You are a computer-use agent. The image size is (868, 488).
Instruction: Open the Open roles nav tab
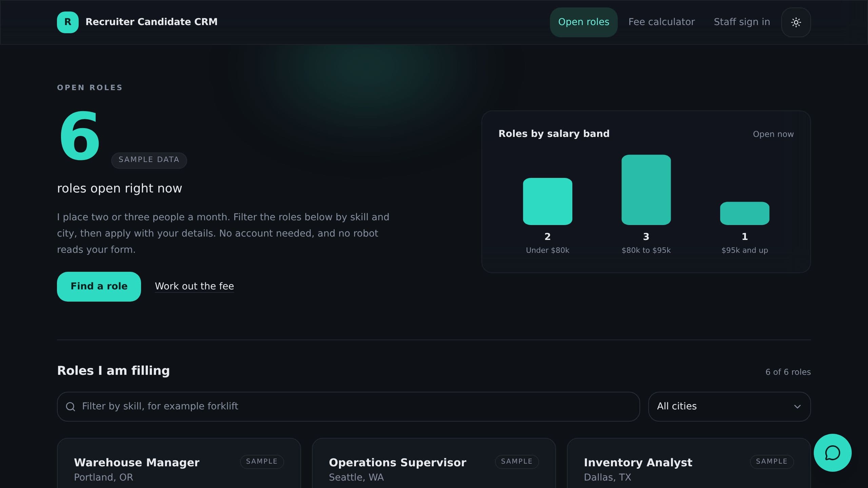(584, 22)
